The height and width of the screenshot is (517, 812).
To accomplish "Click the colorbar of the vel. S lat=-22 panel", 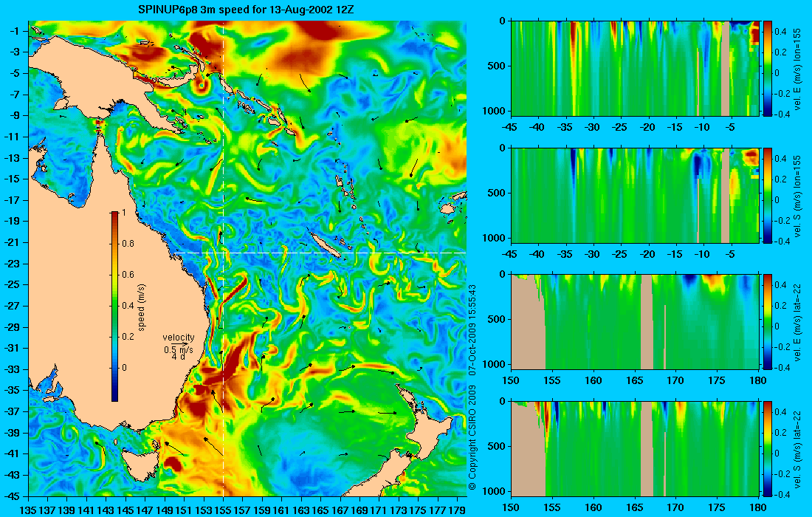I will [768, 448].
